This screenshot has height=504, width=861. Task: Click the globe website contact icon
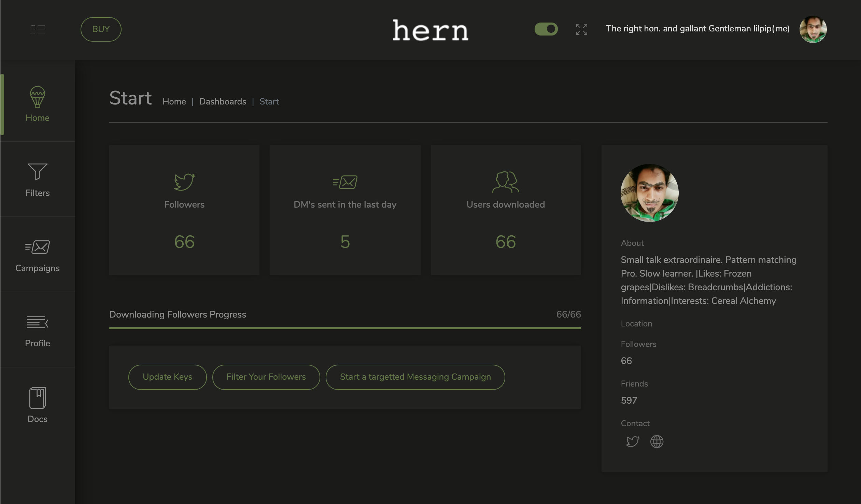pyautogui.click(x=657, y=442)
